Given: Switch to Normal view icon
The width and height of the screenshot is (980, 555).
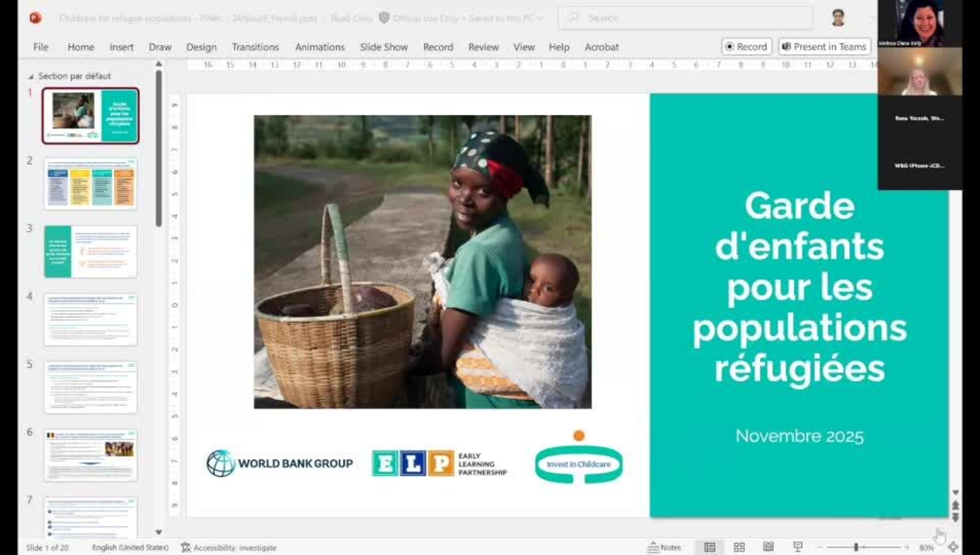Looking at the screenshot, I should pyautogui.click(x=710, y=547).
